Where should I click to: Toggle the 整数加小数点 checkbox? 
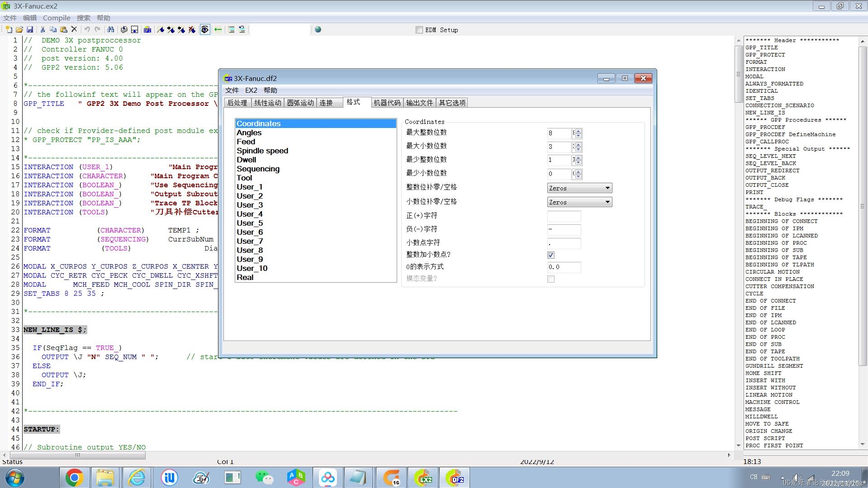point(550,255)
